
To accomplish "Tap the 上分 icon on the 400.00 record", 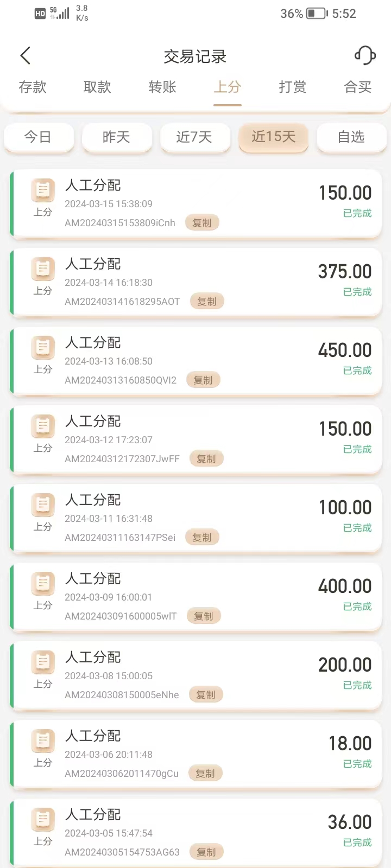I will pos(43,583).
